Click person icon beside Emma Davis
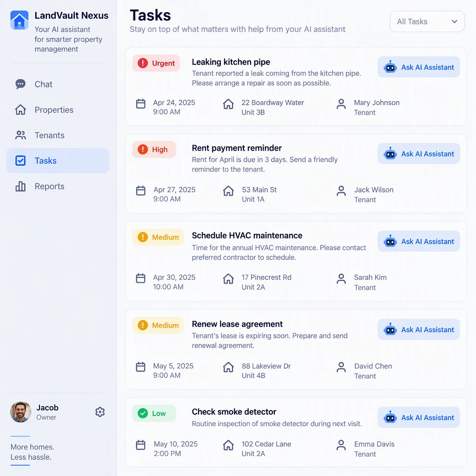Image resolution: width=476 pixels, height=476 pixels. (341, 445)
